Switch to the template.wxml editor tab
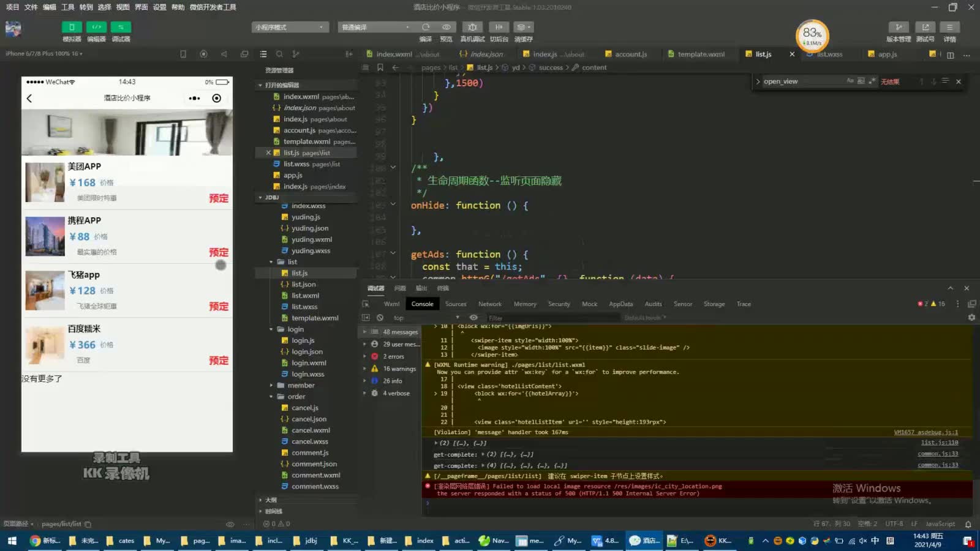The image size is (980, 551). 701,54
